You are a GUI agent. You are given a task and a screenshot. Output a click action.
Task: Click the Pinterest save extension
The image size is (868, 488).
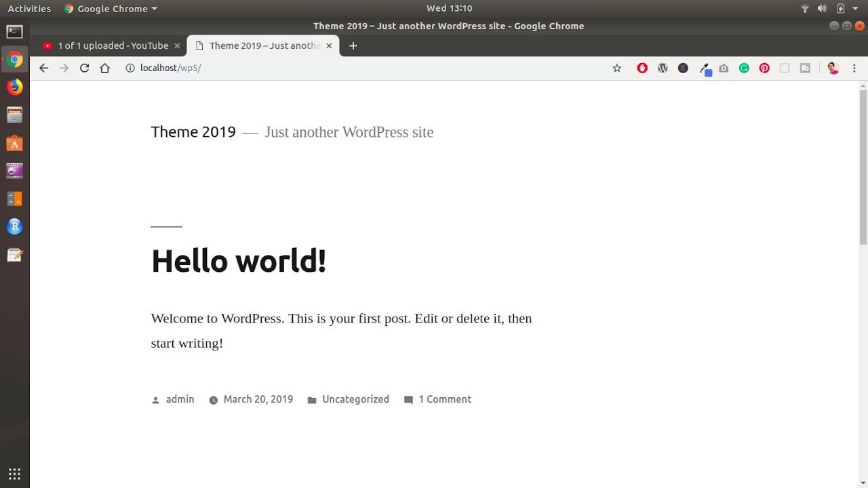(764, 68)
